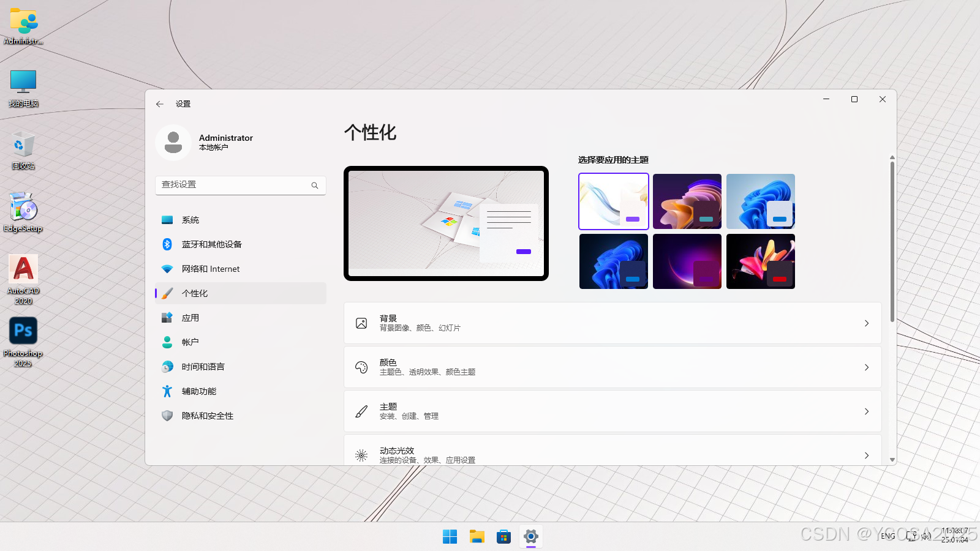Open 帐户 settings page

[x=241, y=342]
